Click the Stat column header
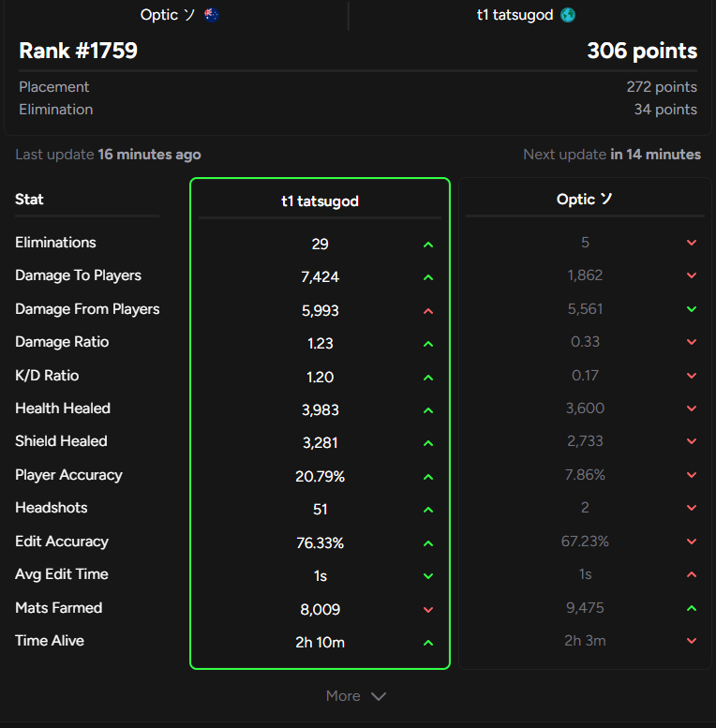716x728 pixels. pos(29,200)
